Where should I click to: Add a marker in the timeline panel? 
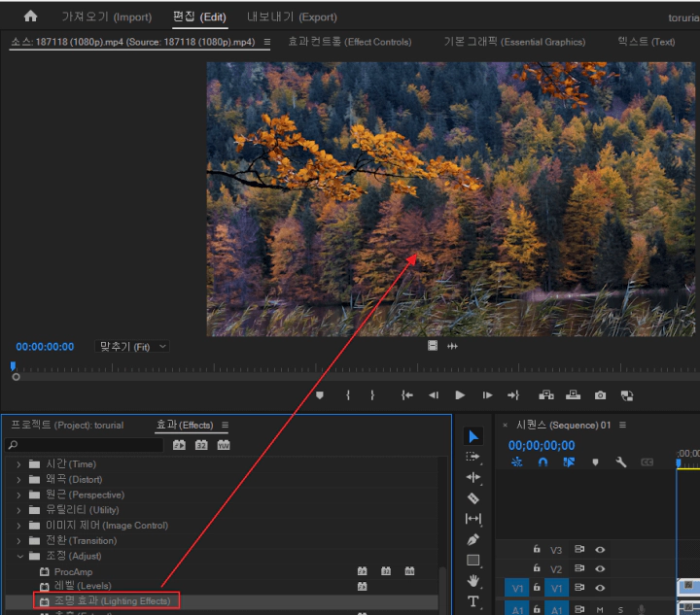595,462
